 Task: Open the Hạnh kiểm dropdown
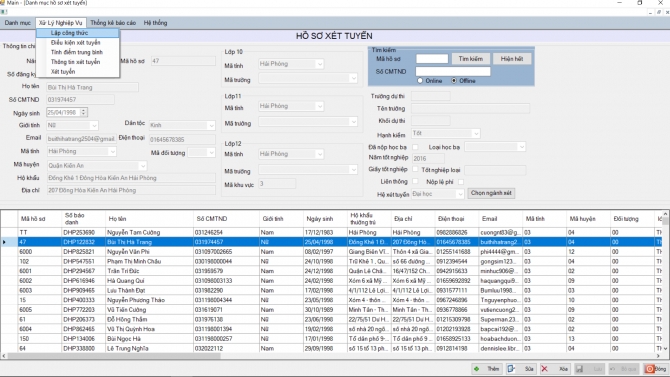tap(476, 134)
